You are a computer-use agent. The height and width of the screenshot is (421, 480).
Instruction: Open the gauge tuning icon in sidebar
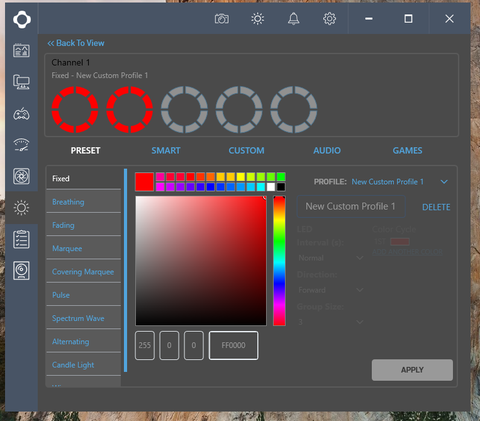[x=21, y=145]
